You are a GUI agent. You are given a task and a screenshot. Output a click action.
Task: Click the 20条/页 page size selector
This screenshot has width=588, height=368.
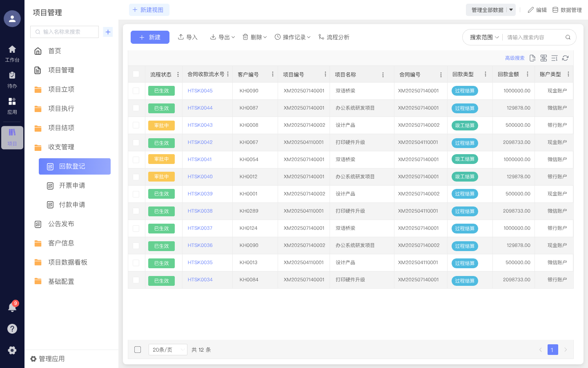[x=167, y=350]
